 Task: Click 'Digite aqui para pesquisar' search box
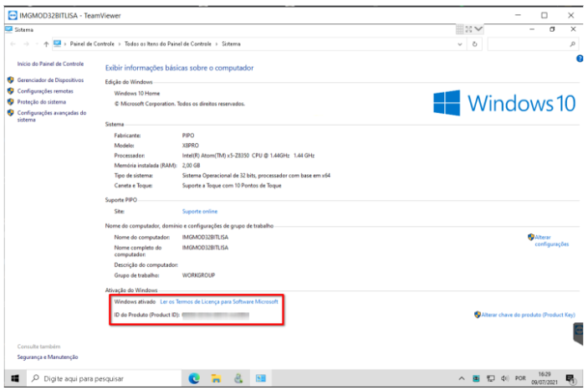pos(104,378)
